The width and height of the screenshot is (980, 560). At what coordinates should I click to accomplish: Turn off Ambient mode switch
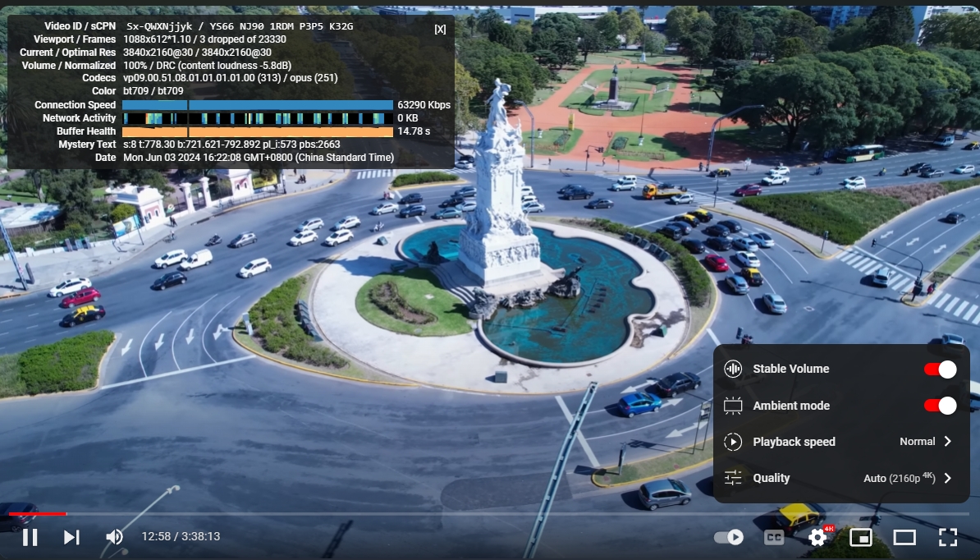(x=940, y=406)
